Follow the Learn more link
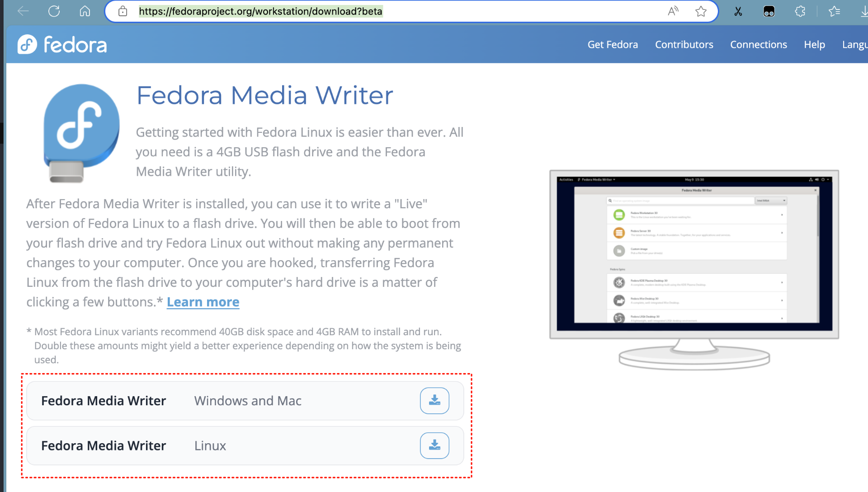 click(203, 302)
